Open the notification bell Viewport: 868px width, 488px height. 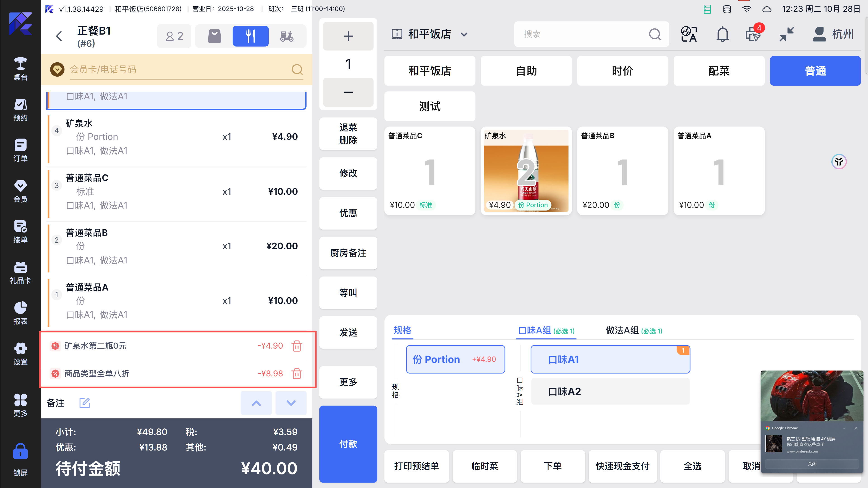[x=722, y=34]
